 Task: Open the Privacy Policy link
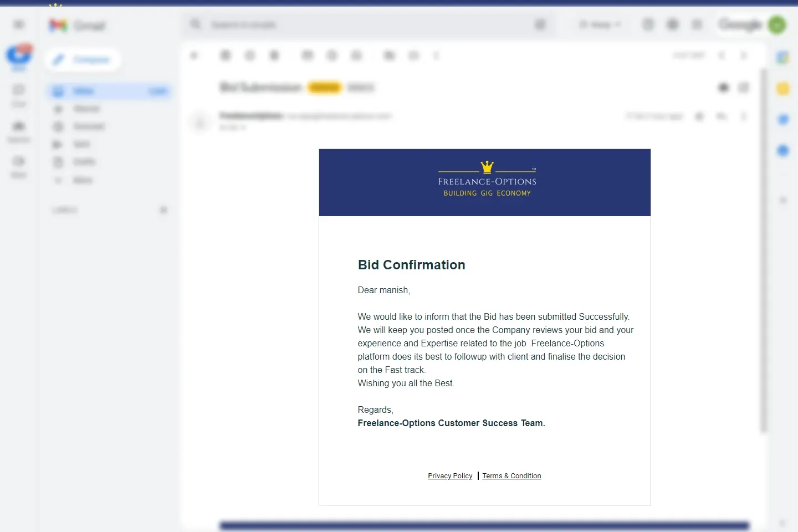[450, 476]
